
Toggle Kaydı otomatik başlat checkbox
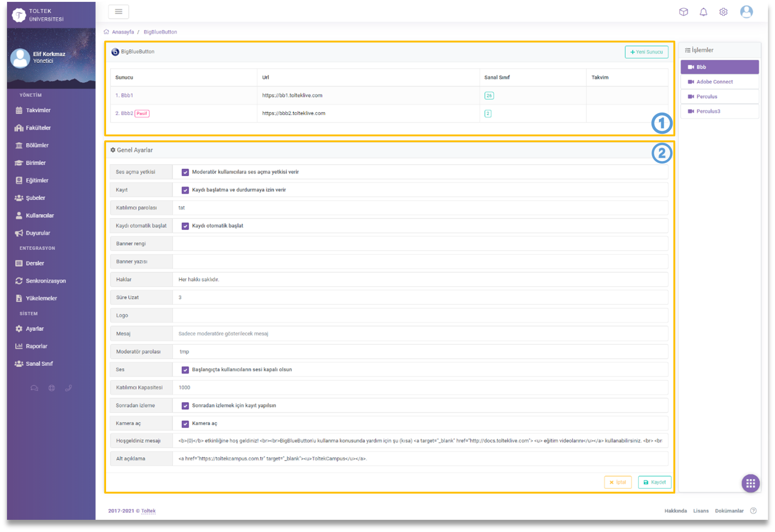pos(185,226)
